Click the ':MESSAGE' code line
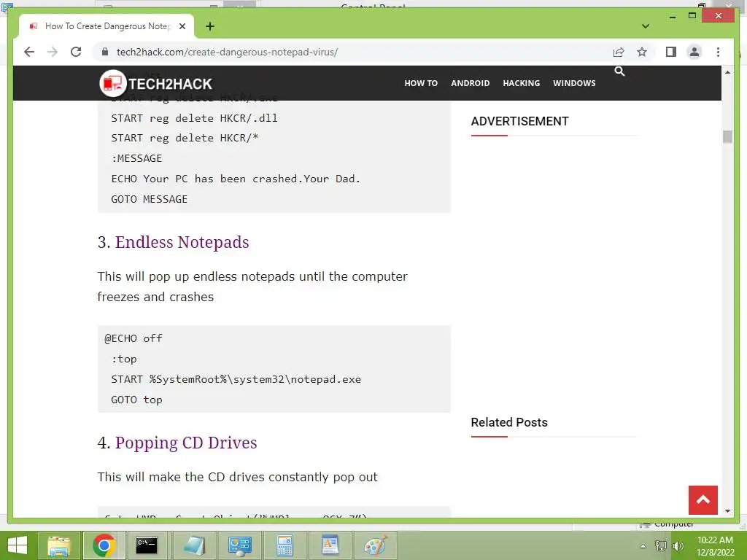The height and width of the screenshot is (560, 747). click(x=136, y=158)
